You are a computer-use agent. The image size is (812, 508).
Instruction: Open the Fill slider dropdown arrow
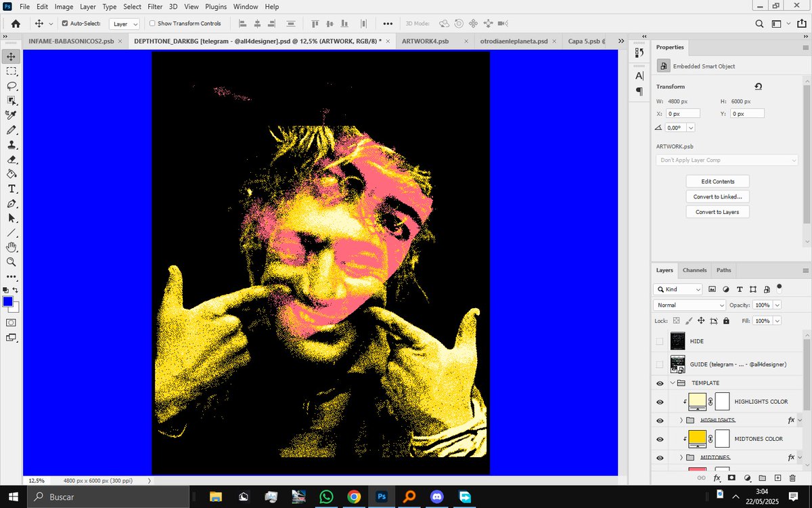tap(777, 321)
